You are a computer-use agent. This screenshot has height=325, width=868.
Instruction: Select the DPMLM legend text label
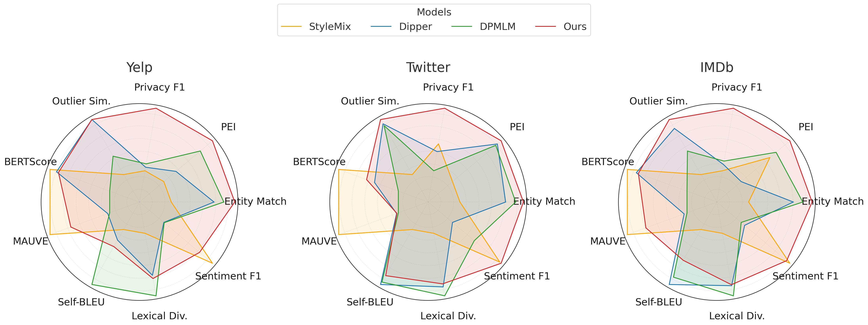[x=497, y=27]
